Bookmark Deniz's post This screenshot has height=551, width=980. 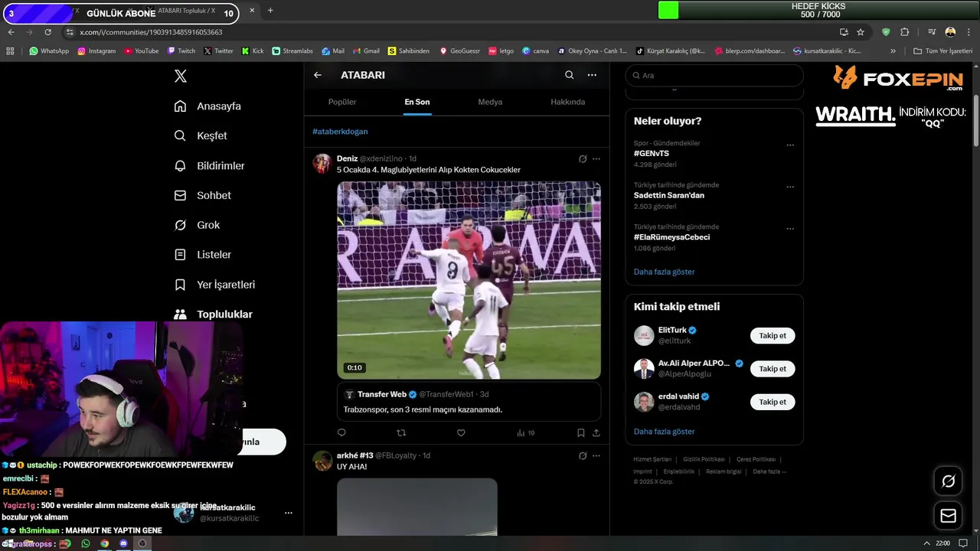pyautogui.click(x=581, y=433)
